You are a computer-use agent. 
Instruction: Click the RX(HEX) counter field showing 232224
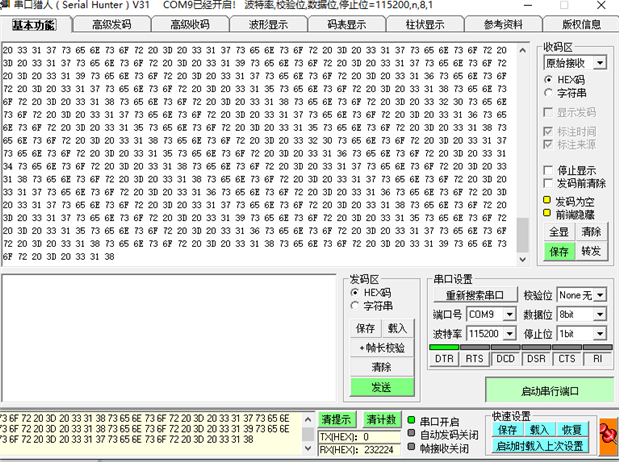click(359, 449)
